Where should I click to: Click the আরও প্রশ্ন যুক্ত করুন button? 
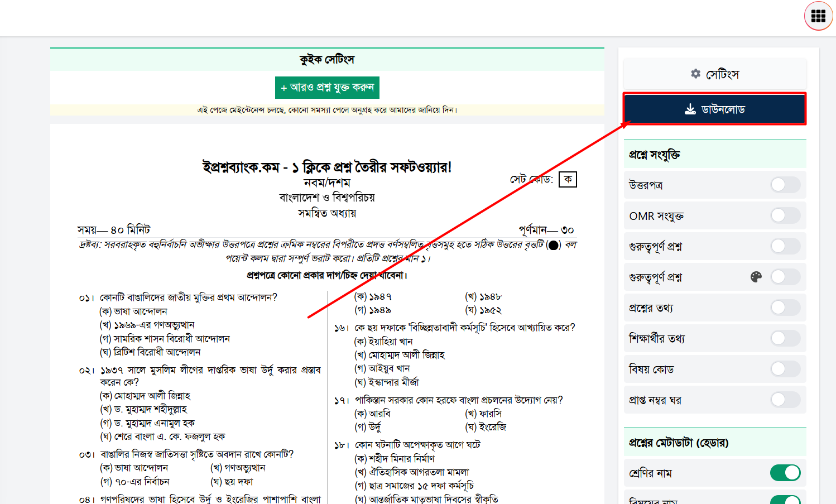327,88
